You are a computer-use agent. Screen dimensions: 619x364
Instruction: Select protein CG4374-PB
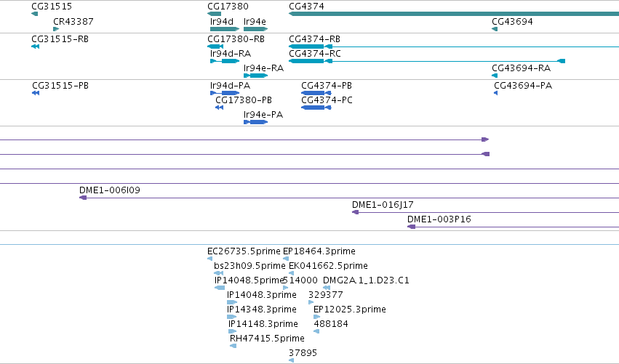coord(327,86)
